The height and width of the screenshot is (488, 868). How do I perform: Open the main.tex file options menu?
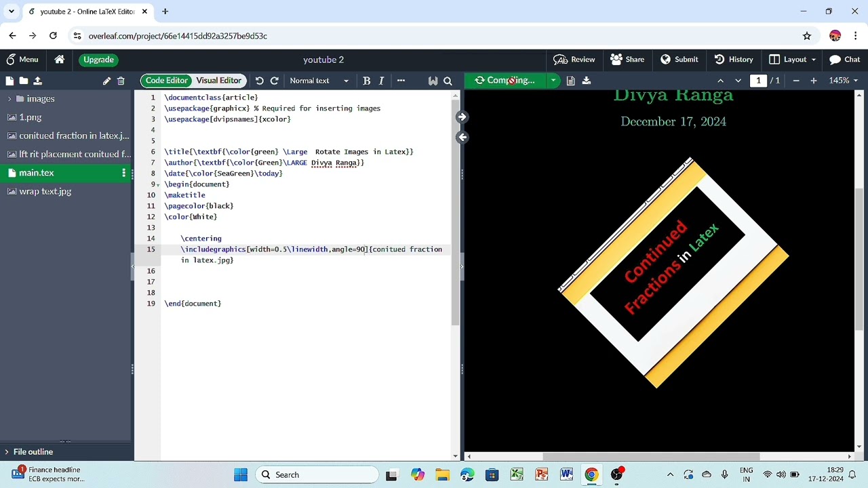tap(123, 173)
